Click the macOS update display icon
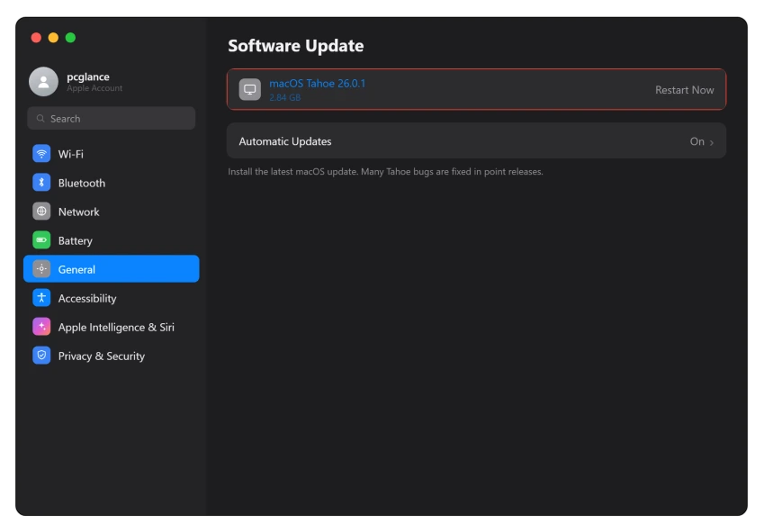Screen dimensions: 764x532 point(249,90)
